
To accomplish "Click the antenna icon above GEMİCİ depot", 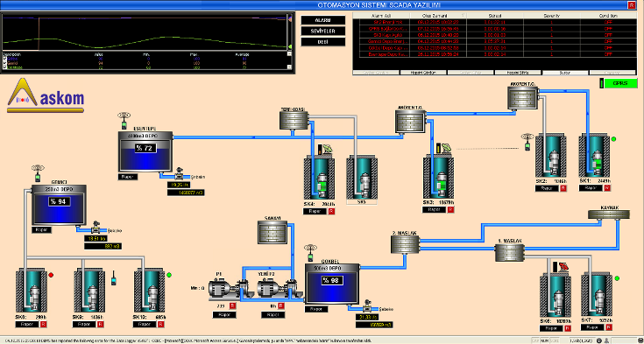I will point(38,172).
